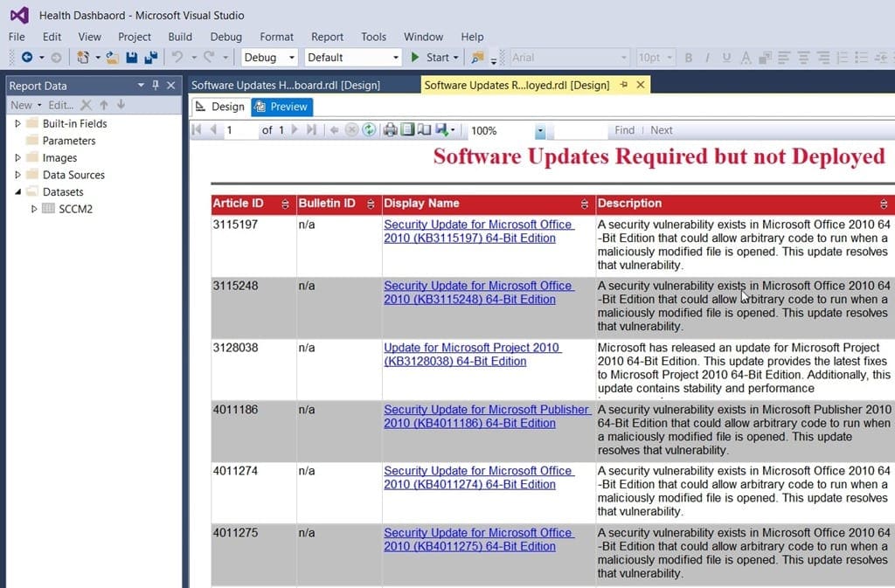Click the Underline formatting icon
The image size is (895, 588).
click(x=726, y=58)
